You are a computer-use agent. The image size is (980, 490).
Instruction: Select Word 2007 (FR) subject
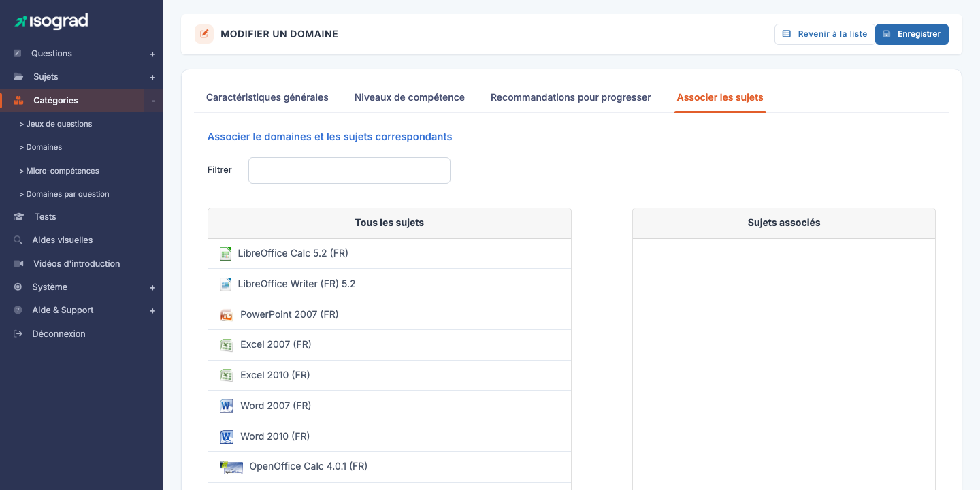(x=389, y=406)
